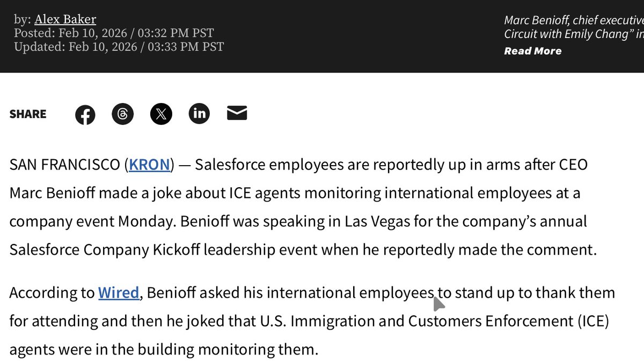Follow the KRON link in the dateline
This screenshot has width=644, height=362.
click(150, 165)
